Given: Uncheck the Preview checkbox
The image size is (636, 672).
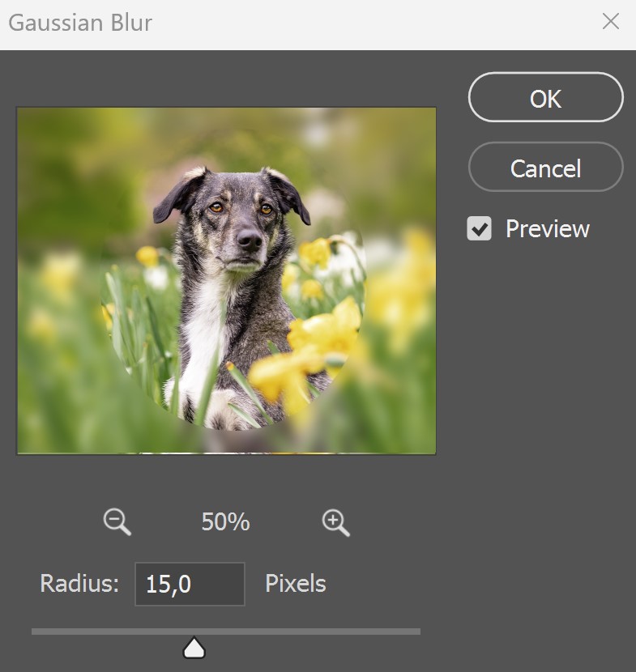Looking at the screenshot, I should 479,228.
